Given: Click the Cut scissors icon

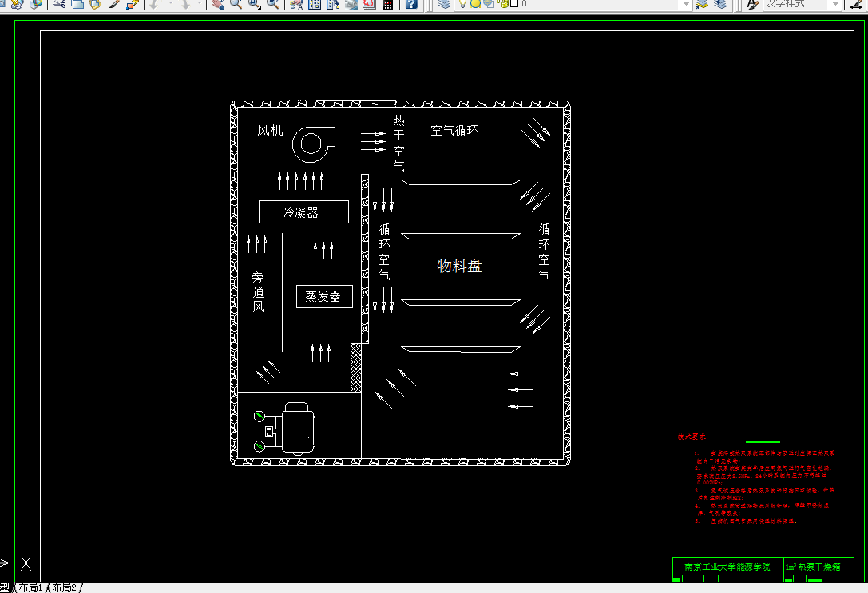Looking at the screenshot, I should 59,4.
